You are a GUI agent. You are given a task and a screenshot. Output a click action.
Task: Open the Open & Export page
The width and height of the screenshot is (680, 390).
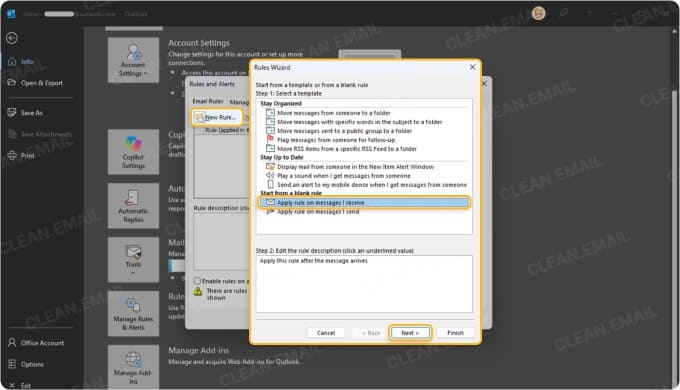[x=42, y=83]
